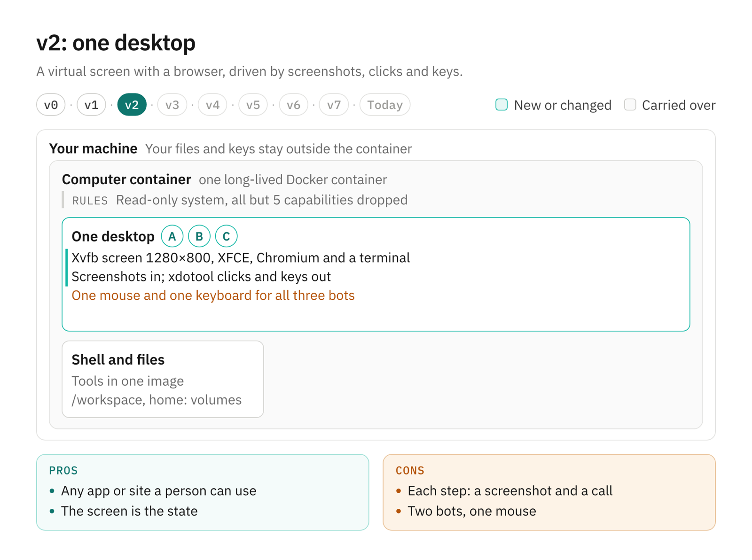Click 'Two bots, one mouse' bullet
Viewport: 752px width, 560px height.
click(x=472, y=511)
